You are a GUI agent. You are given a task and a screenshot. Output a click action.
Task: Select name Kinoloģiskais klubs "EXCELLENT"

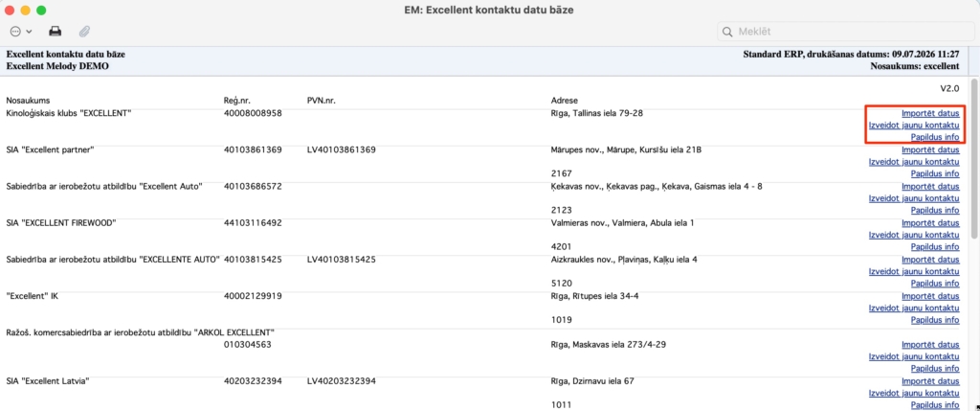[x=69, y=113]
